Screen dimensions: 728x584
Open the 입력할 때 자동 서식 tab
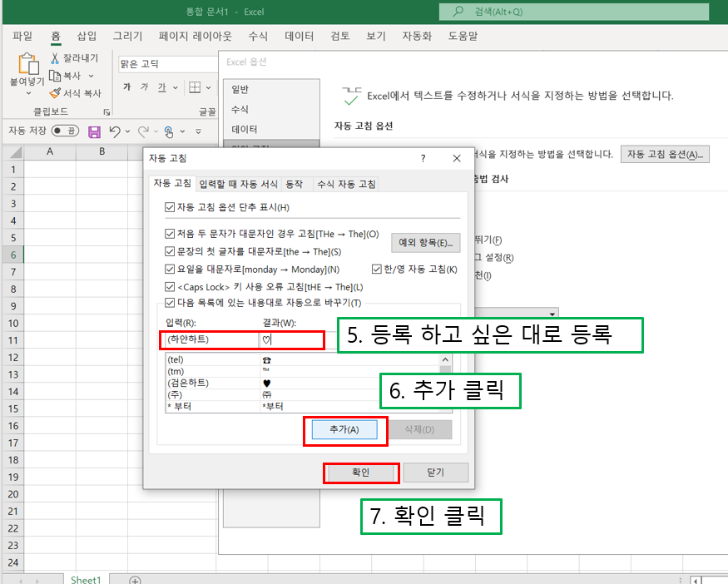coord(238,185)
